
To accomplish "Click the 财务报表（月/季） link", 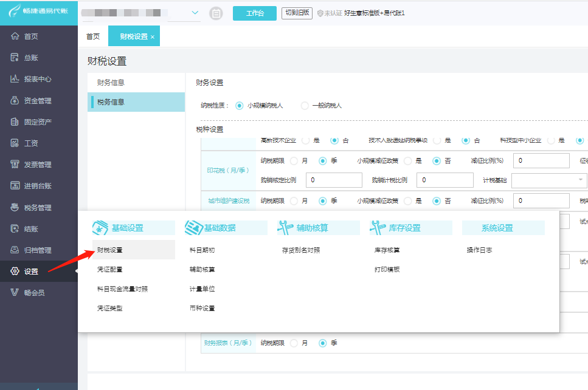I will tap(228, 343).
